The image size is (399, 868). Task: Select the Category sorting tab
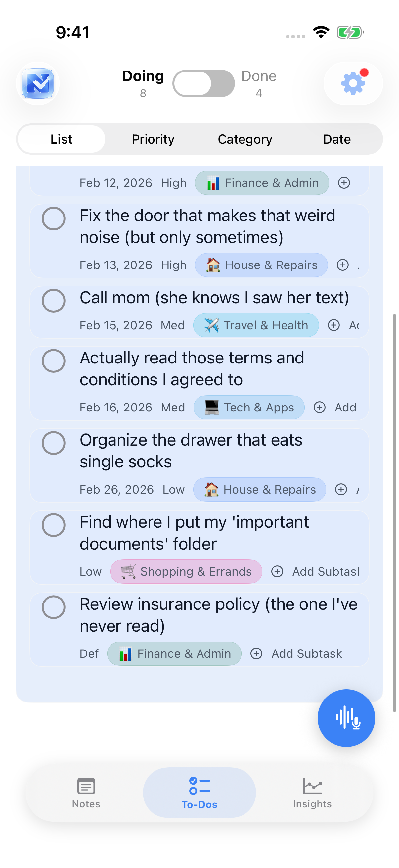pos(245,139)
